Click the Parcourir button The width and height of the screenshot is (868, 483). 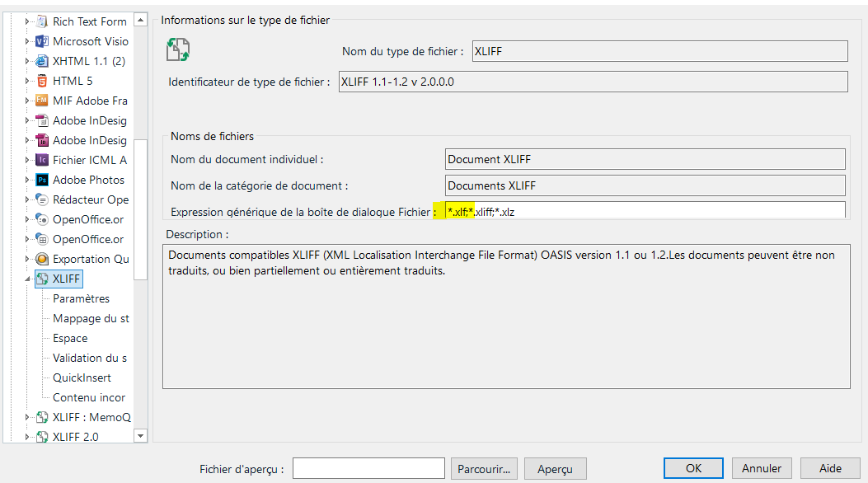click(x=483, y=468)
